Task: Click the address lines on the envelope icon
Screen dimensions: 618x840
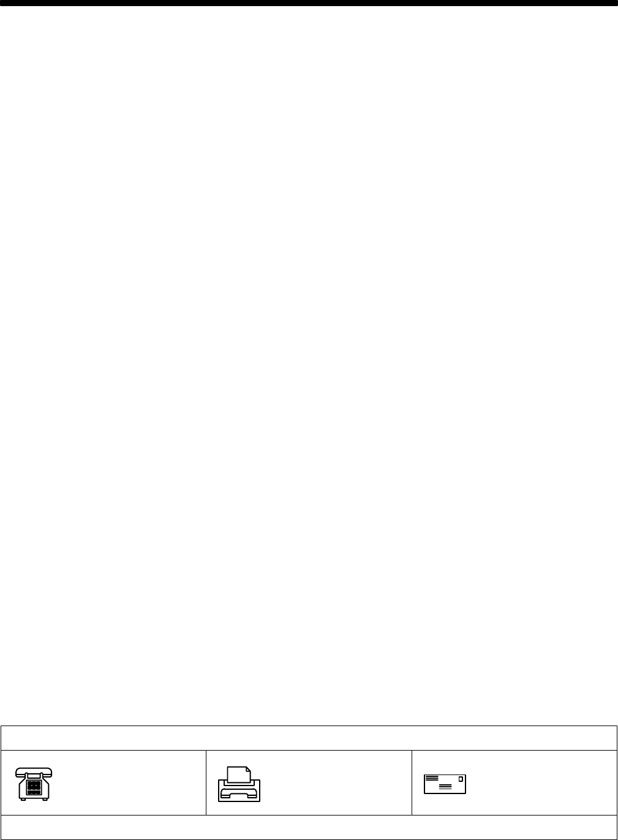Action: 445,787
